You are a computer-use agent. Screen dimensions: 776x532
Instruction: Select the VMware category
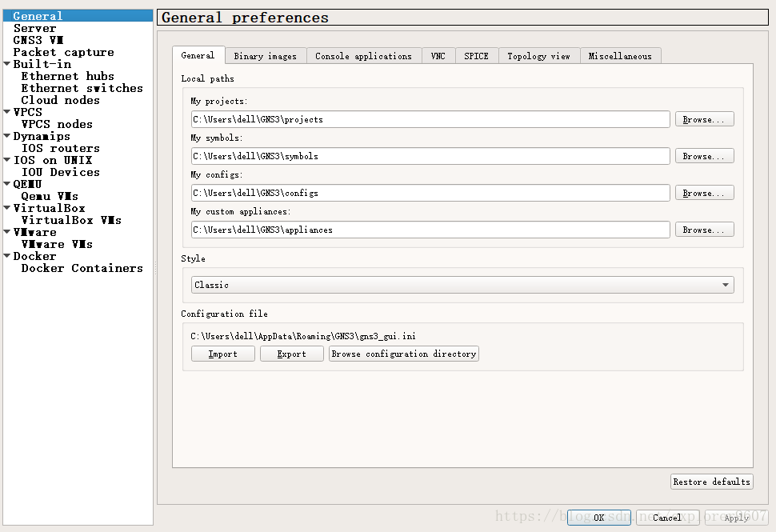(x=34, y=233)
